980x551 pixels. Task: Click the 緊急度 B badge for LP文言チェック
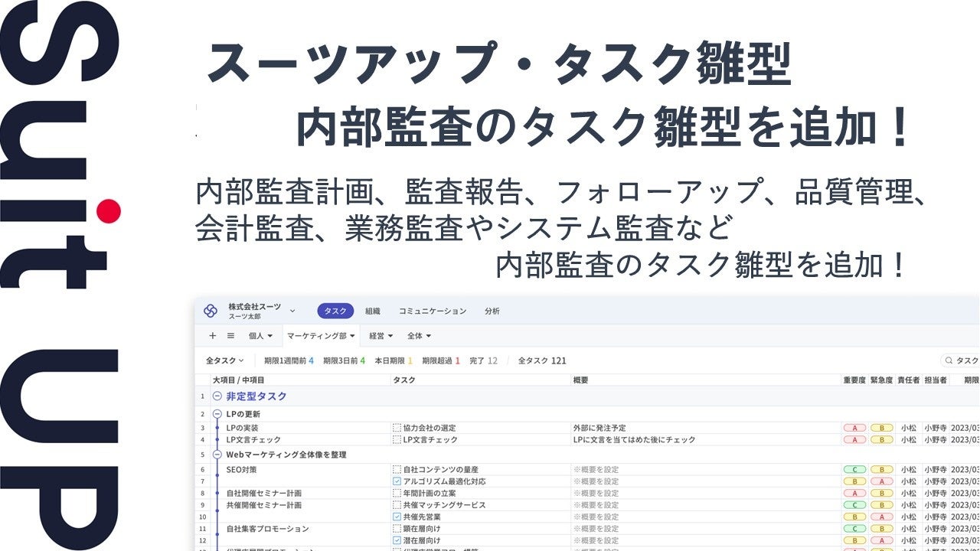pos(882,440)
